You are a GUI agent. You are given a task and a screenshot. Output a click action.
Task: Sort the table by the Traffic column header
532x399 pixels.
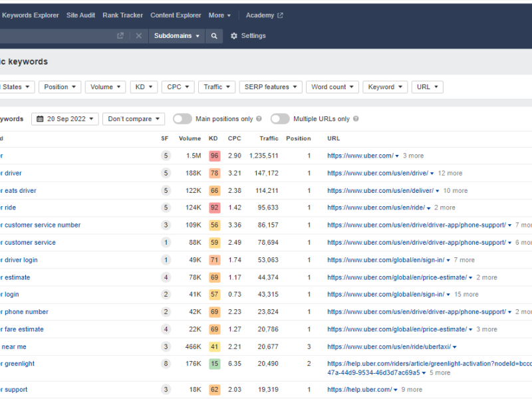click(x=269, y=139)
